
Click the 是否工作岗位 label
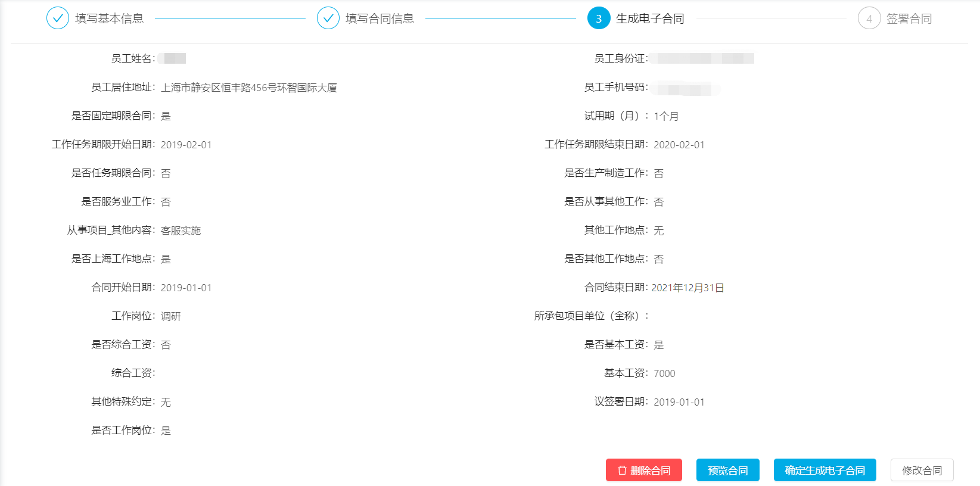pyautogui.click(x=123, y=431)
